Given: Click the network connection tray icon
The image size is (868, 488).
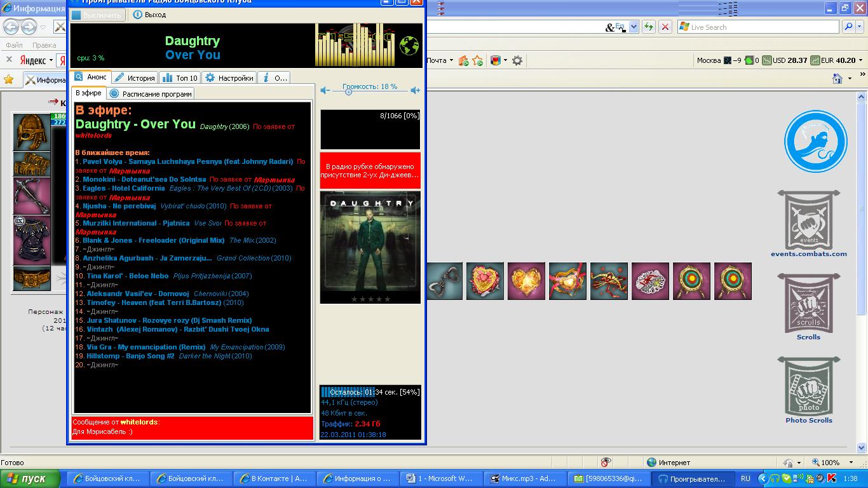Looking at the screenshot, I should (798, 478).
